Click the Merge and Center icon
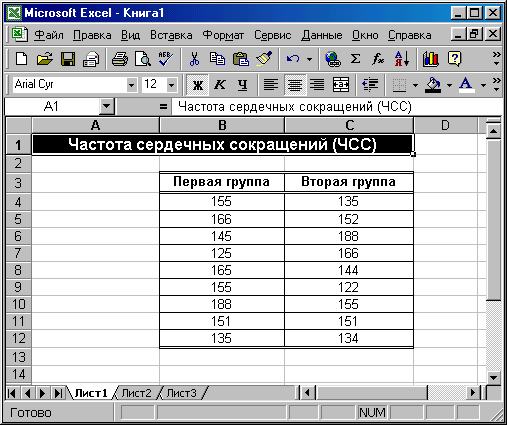 (341, 85)
